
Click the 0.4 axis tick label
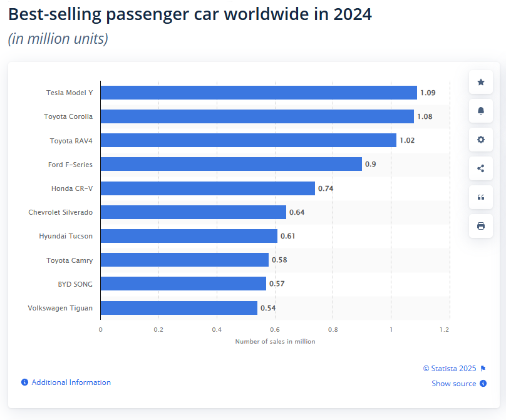[217, 330]
